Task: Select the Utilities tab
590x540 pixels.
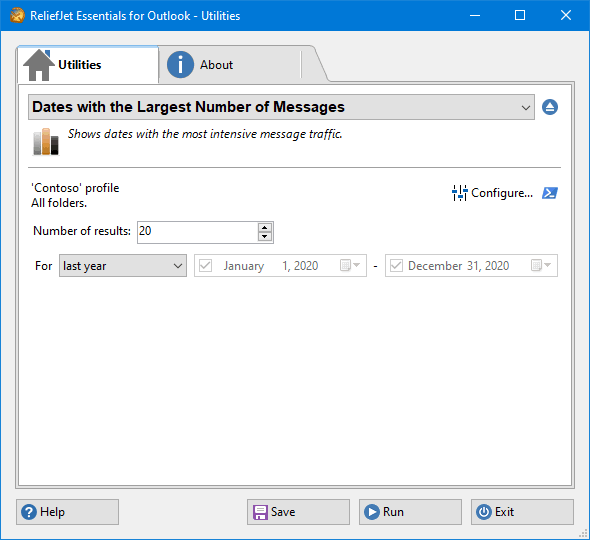Action: (88, 65)
